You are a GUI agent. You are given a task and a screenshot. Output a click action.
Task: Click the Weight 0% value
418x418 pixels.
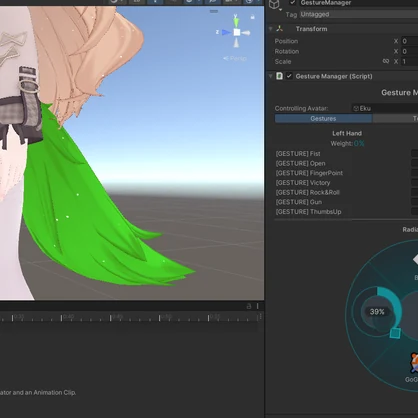(x=359, y=144)
